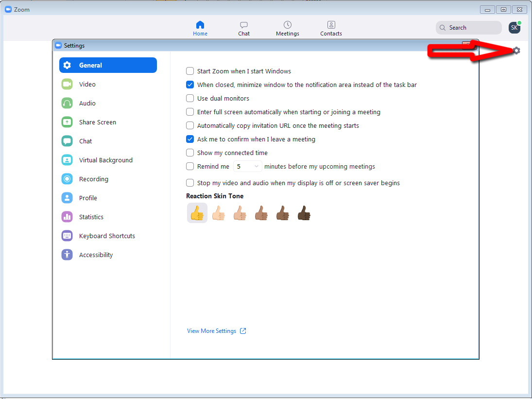
Task: Enable Automatically copy invitation URL
Action: click(190, 125)
